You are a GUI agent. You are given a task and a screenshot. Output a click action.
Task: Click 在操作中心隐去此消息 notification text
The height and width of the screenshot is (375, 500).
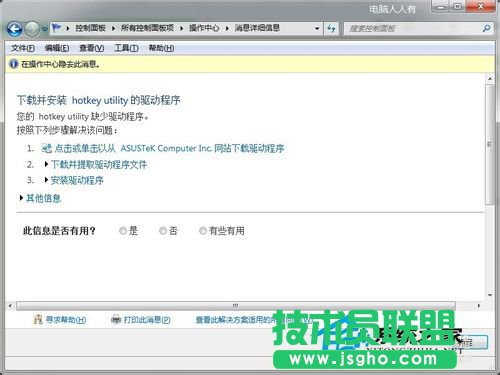point(60,64)
